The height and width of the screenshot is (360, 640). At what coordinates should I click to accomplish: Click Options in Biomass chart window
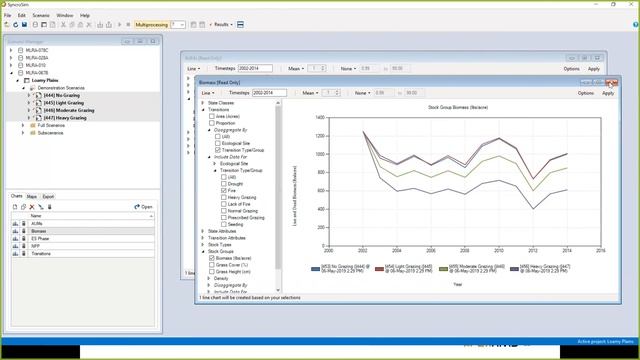click(x=586, y=93)
